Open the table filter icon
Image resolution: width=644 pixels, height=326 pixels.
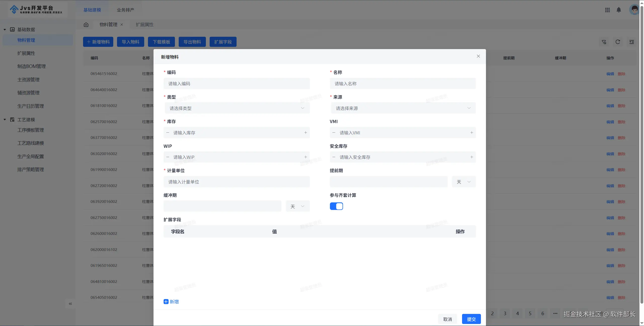tap(604, 42)
